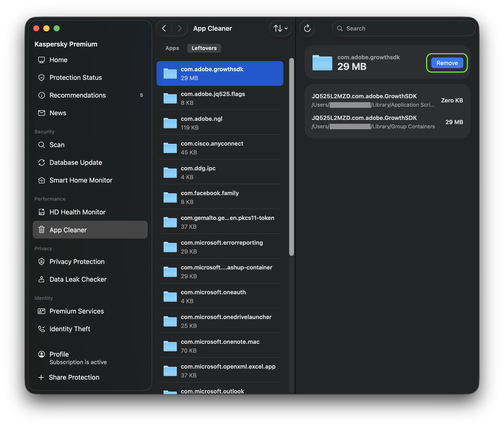Click the Remove button
504x427 pixels.
(x=447, y=63)
